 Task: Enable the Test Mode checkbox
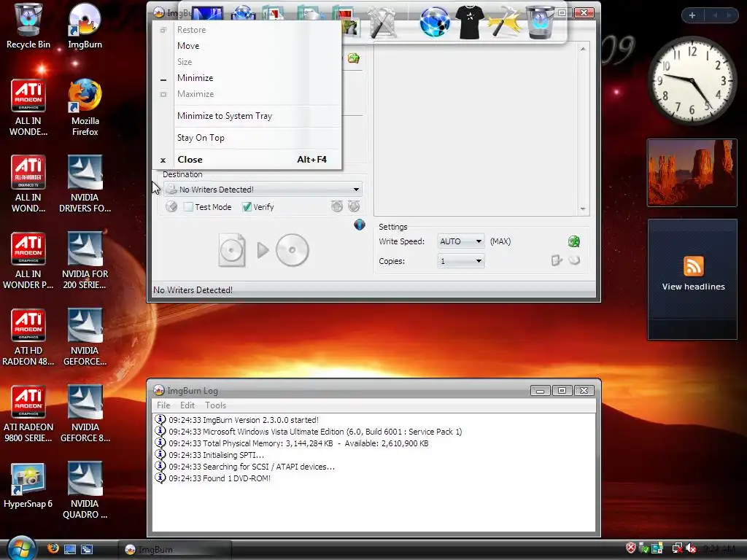(x=189, y=206)
